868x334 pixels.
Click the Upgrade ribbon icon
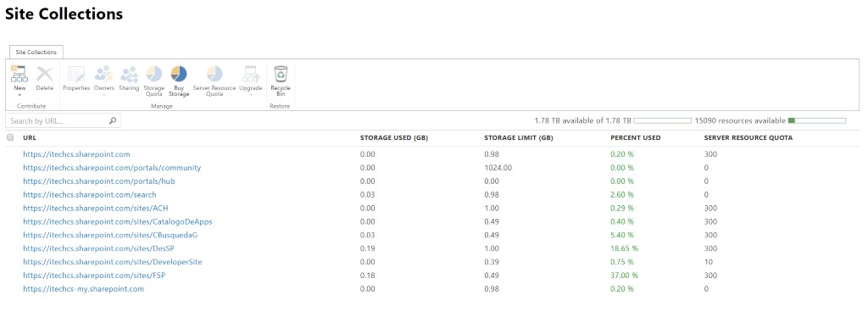pyautogui.click(x=251, y=75)
